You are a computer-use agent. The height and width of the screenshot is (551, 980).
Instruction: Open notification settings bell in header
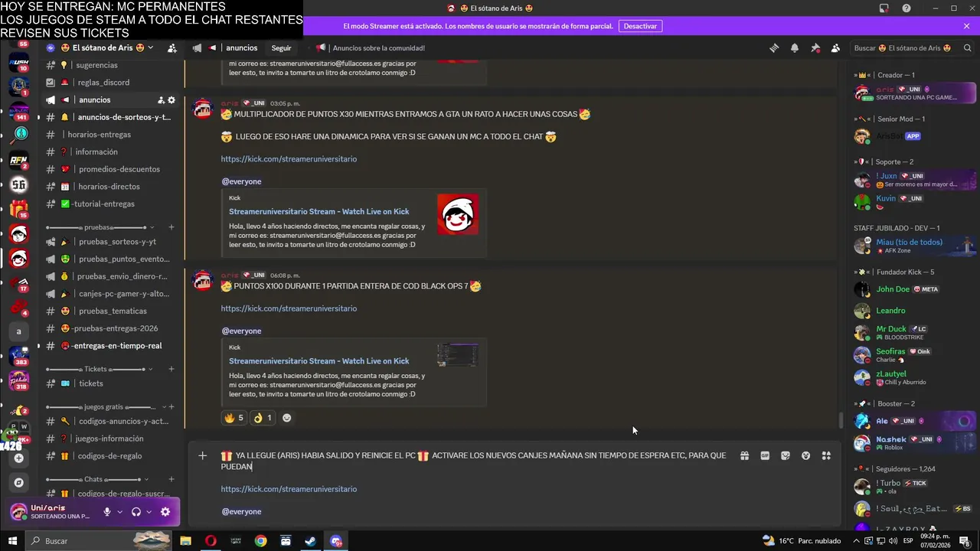795,47
